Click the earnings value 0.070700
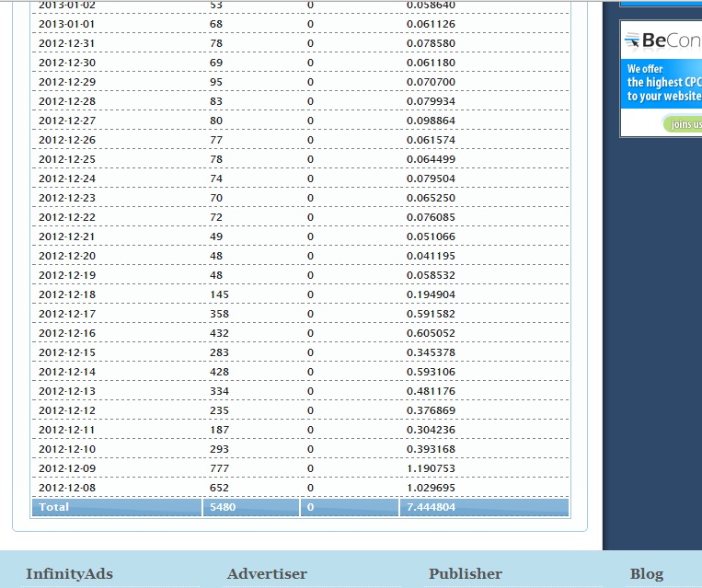The height and width of the screenshot is (588, 702). coord(431,82)
